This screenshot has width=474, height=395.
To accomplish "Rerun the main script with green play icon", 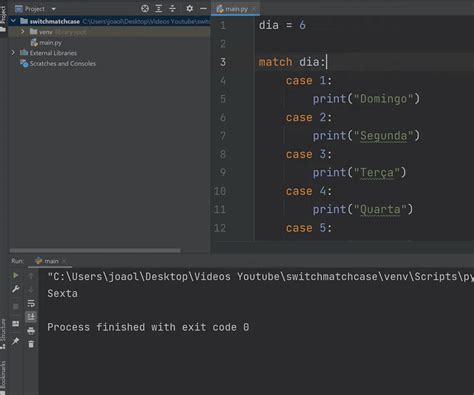I will pos(16,275).
